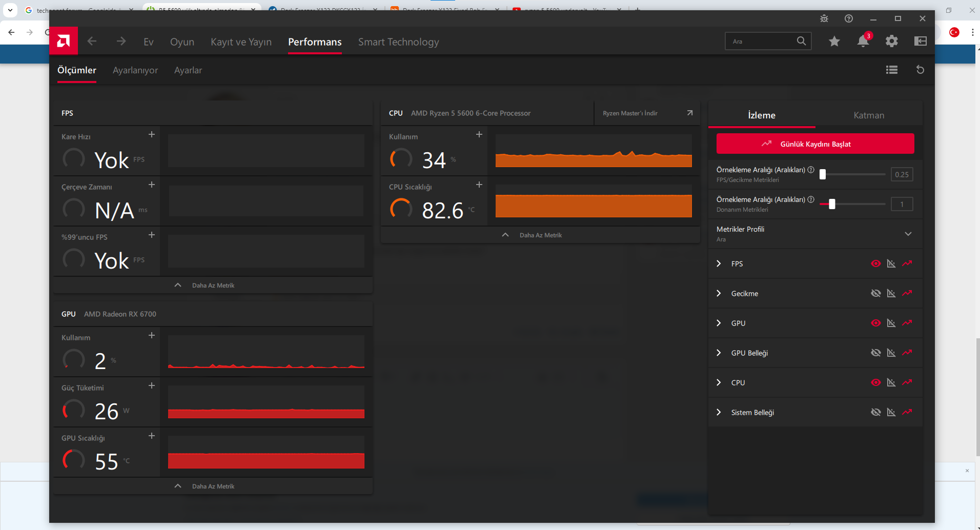Image resolution: width=980 pixels, height=530 pixels.
Task: Add %99'uncu FPS metric with plus
Action: click(x=152, y=235)
